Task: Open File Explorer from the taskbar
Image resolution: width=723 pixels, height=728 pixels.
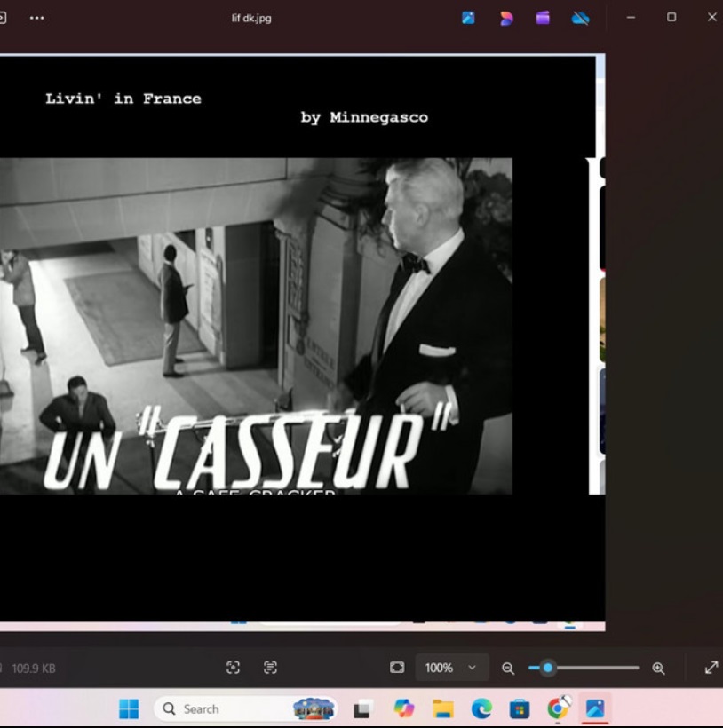Action: click(443, 709)
